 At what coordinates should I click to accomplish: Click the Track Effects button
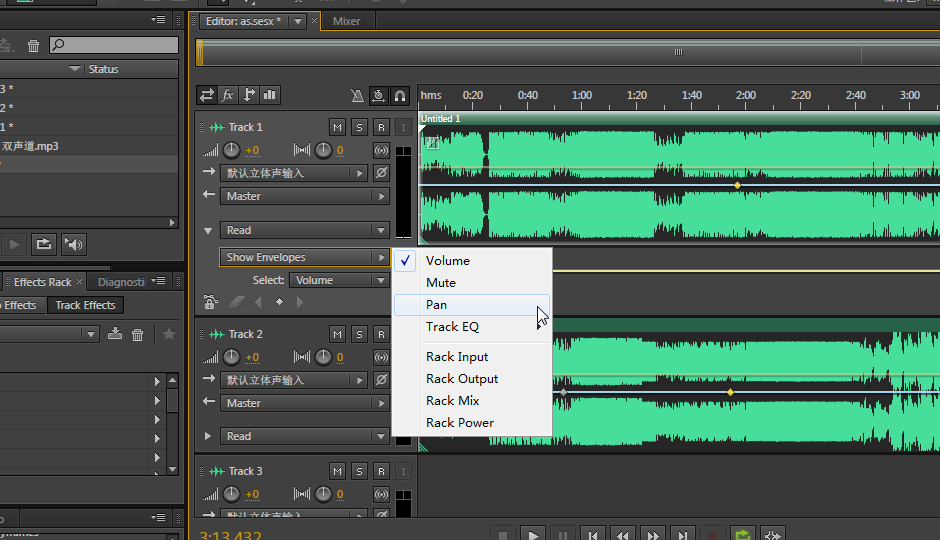pos(85,305)
